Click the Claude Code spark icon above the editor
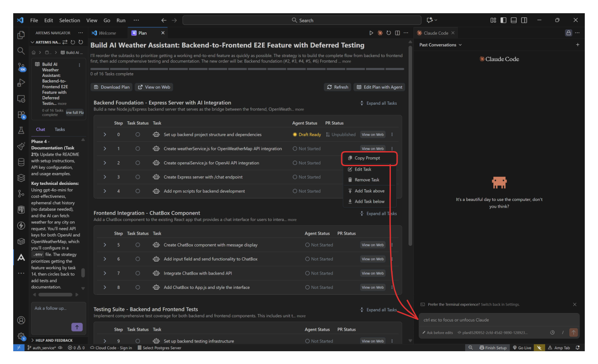Viewport: 598px width, 364px height. (x=379, y=33)
